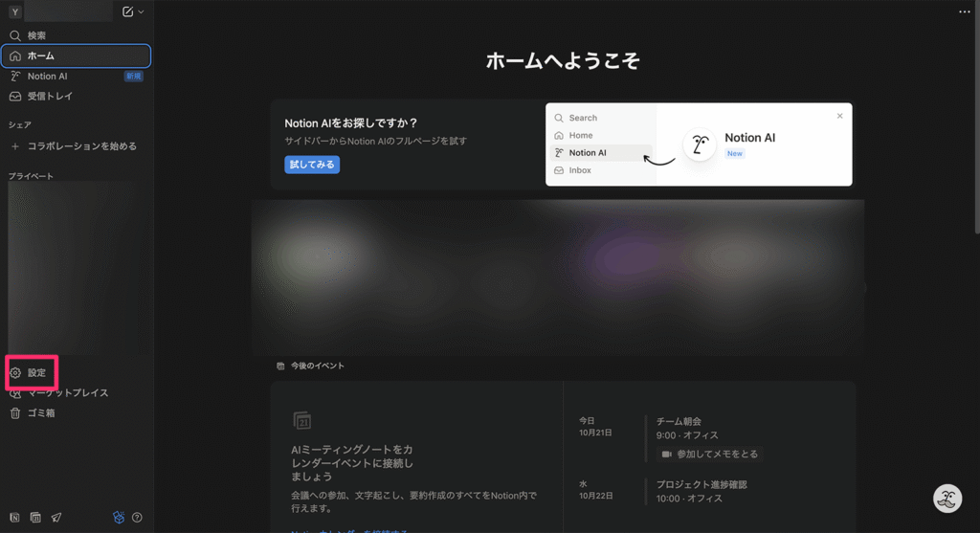Open 設定 settings gear
This screenshot has height=533, width=980.
tap(33, 372)
